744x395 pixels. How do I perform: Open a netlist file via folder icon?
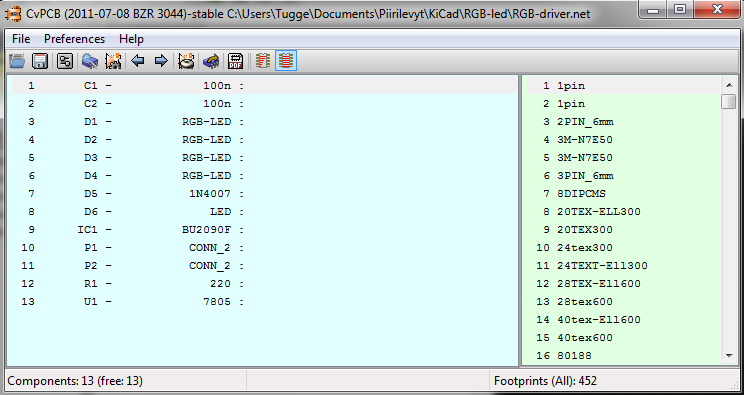[17, 61]
